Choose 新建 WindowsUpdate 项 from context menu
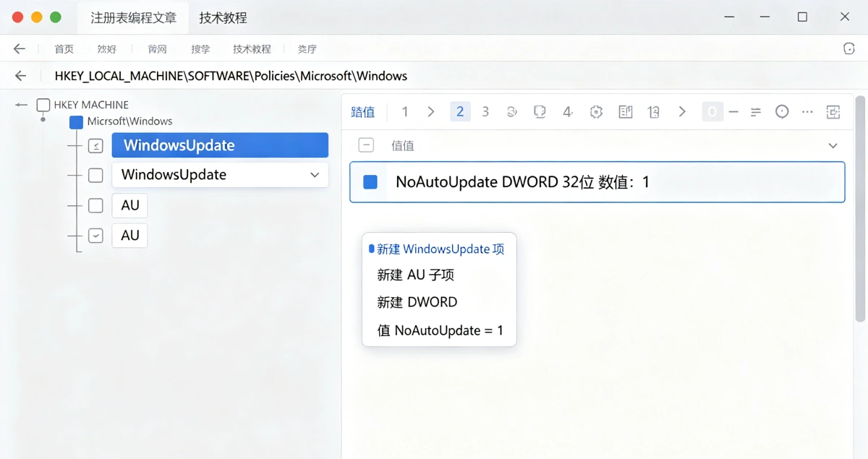Screen dimensions: 868x459 pyautogui.click(x=439, y=249)
